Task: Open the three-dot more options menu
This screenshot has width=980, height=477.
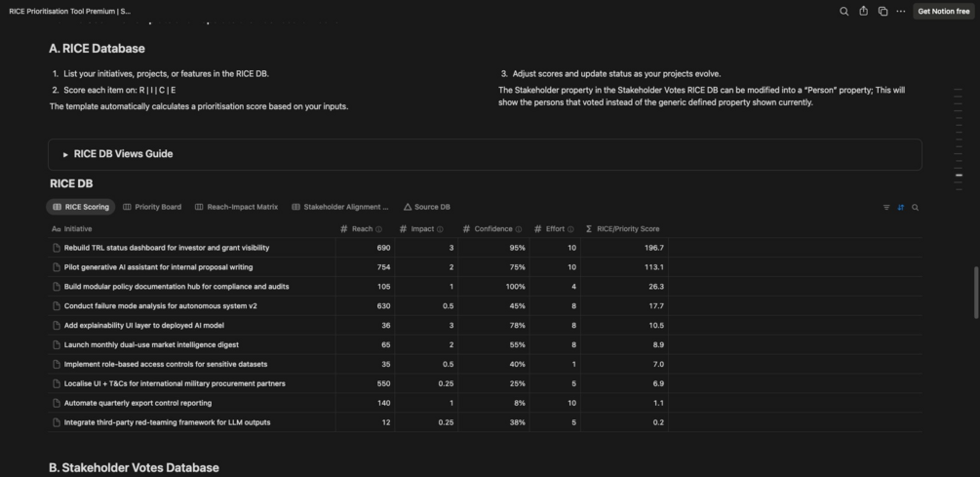Action: (901, 12)
